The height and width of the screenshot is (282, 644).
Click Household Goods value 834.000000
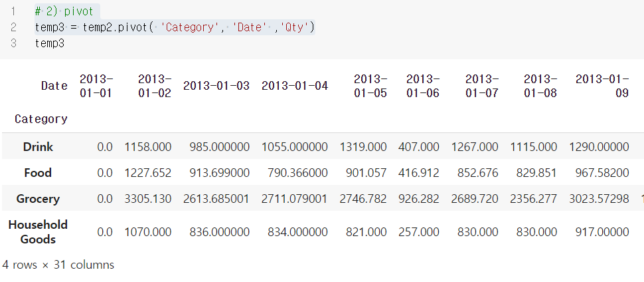pos(298,232)
